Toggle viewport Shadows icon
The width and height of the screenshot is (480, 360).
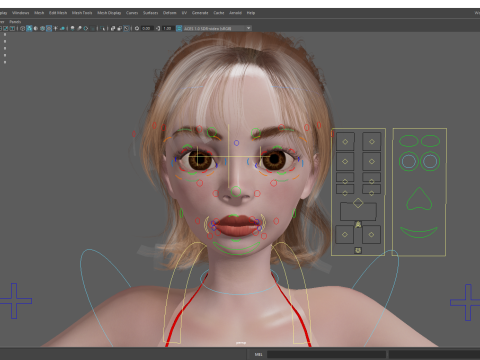coord(62,28)
